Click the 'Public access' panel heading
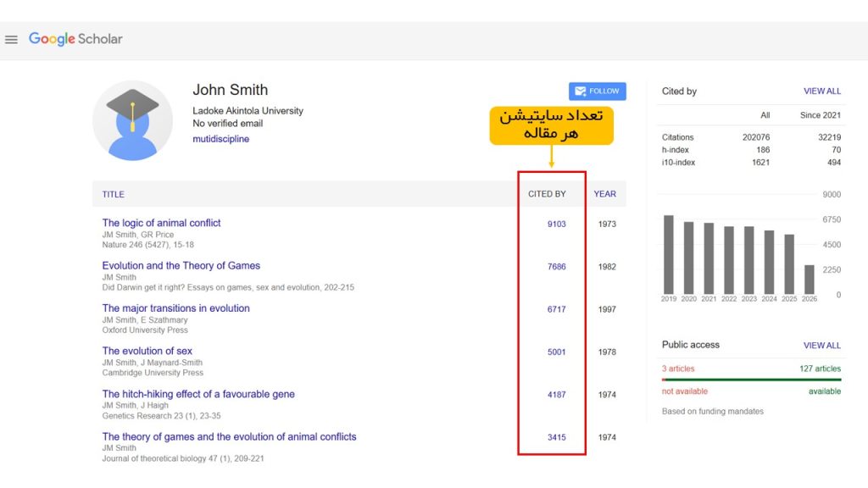The image size is (868, 488). [690, 345]
